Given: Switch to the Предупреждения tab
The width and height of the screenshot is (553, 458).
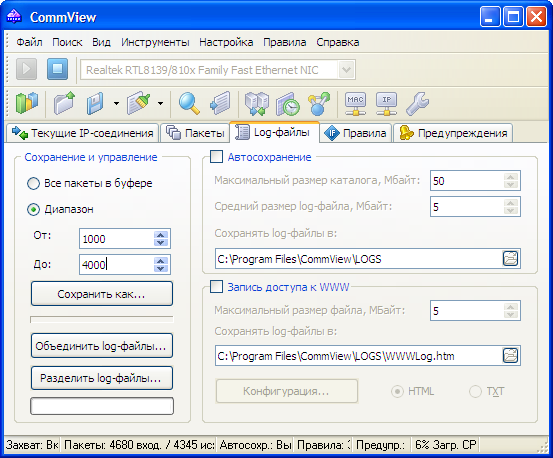Looking at the screenshot, I should click(453, 133).
